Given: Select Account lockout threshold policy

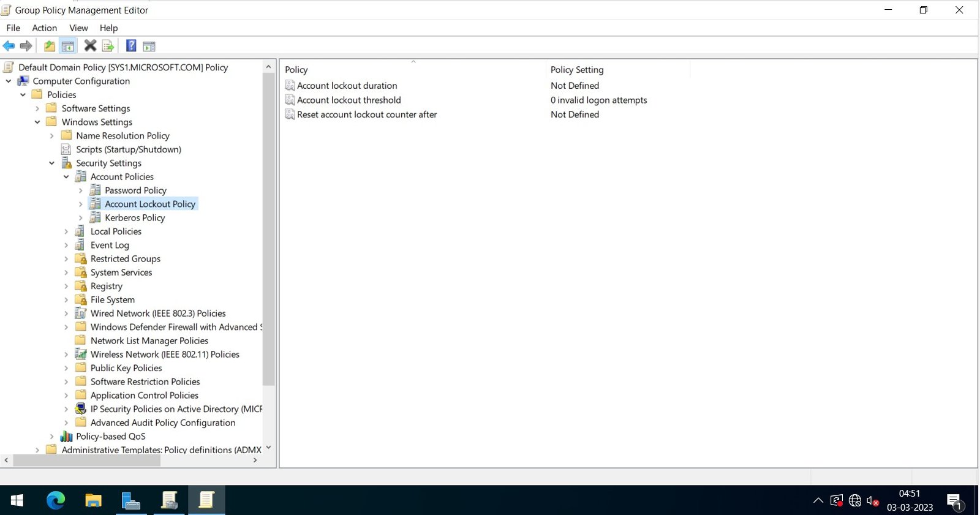Looking at the screenshot, I should coord(349,100).
